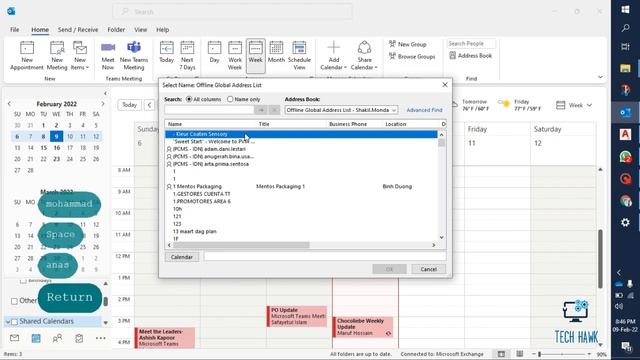Click Browse Groups
Image resolution: width=640 pixels, height=360 pixels.
click(412, 56)
